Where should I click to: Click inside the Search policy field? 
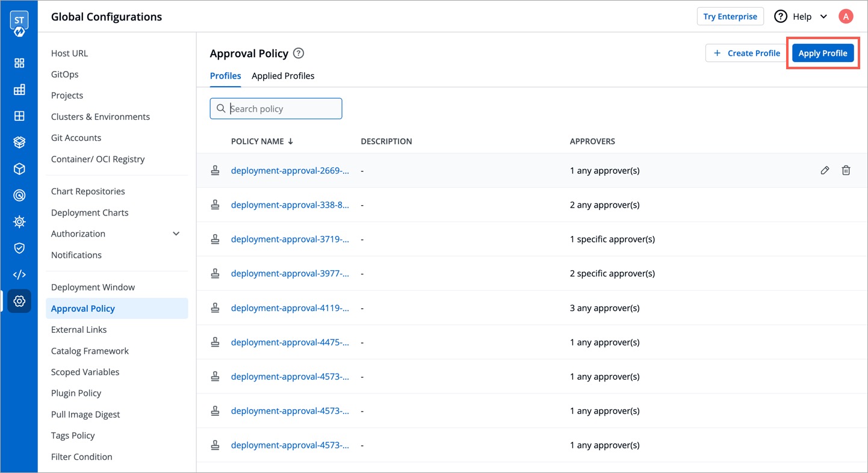(x=276, y=108)
